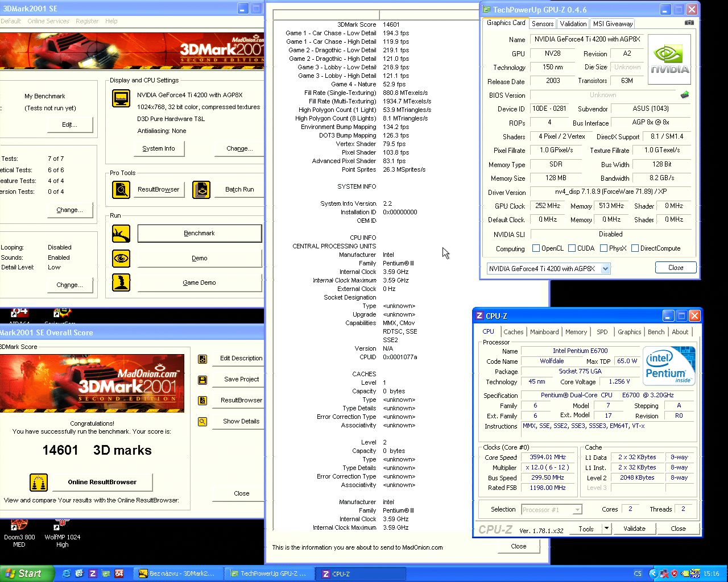Enable the CUDA checkbox in GPU-Z

pos(572,248)
